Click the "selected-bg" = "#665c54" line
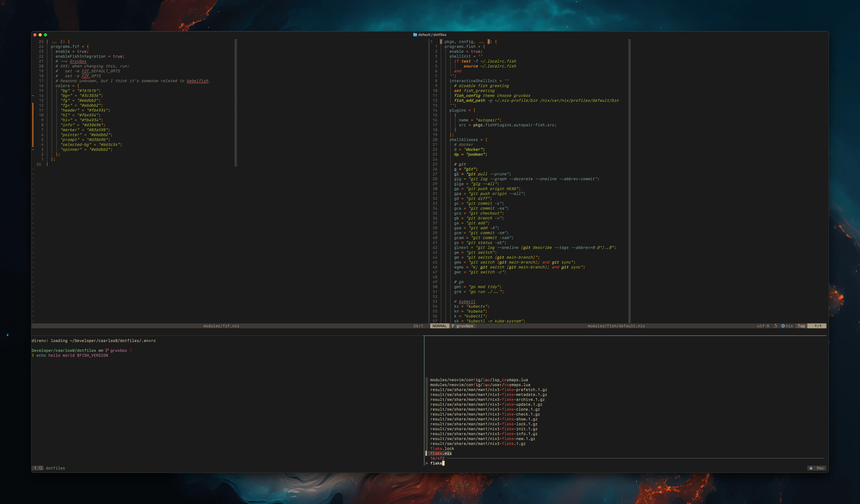The image size is (860, 504). click(x=91, y=145)
